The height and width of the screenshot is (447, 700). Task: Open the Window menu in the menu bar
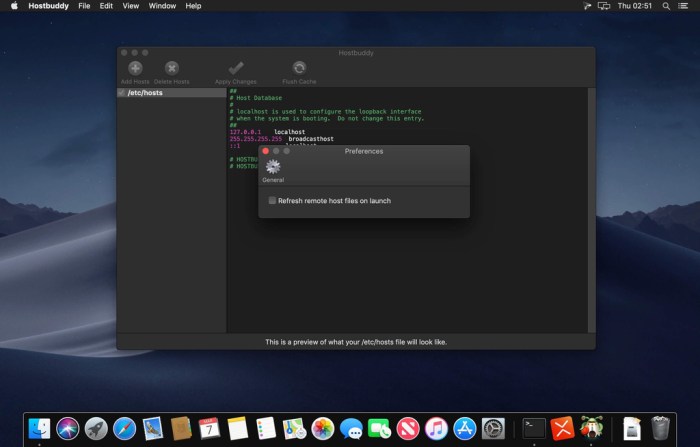point(162,6)
